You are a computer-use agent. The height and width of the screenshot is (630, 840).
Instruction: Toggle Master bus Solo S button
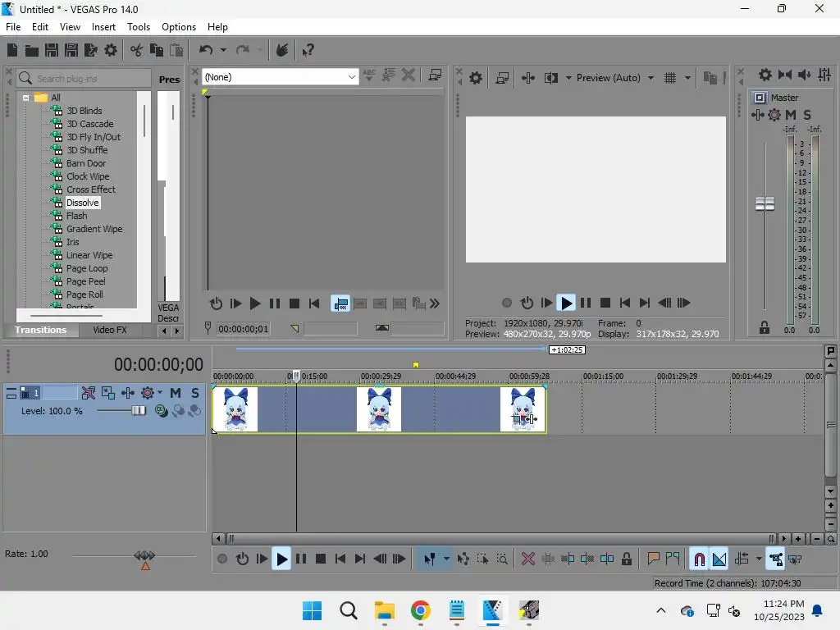[x=807, y=115]
